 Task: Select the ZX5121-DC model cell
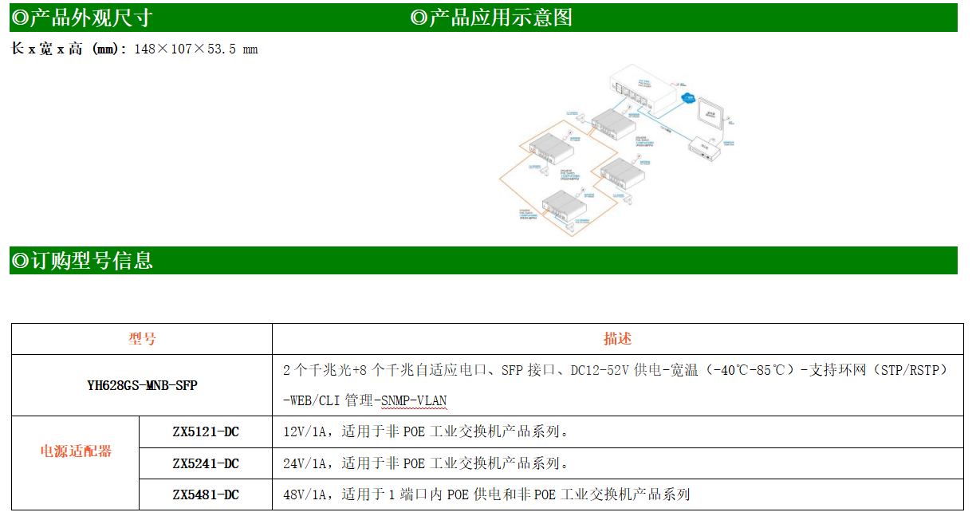click(206, 432)
